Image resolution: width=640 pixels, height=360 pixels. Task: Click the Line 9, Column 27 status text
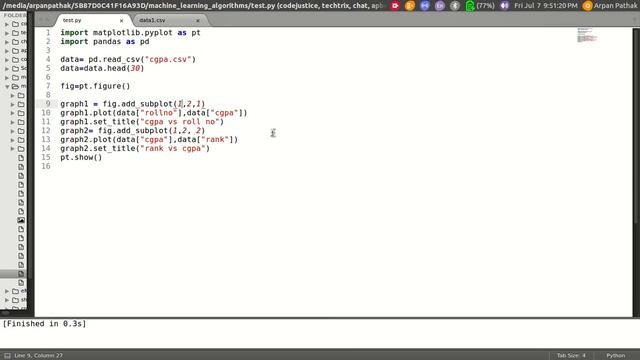[38, 356]
